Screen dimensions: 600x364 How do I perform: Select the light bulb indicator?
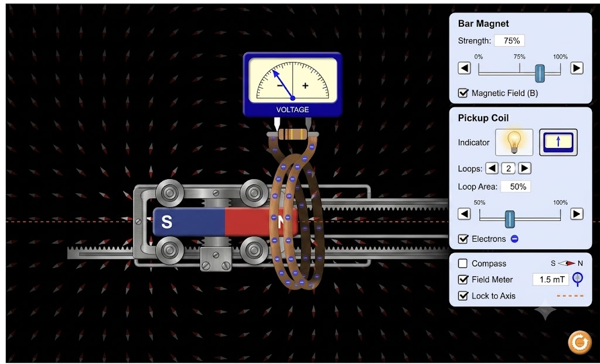[514, 142]
